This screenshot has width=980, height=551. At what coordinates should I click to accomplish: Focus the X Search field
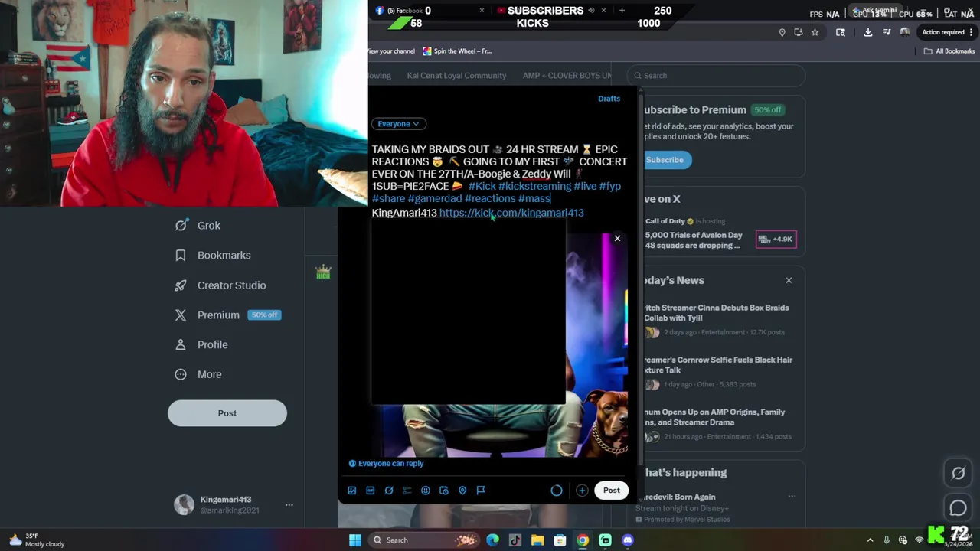[717, 76]
